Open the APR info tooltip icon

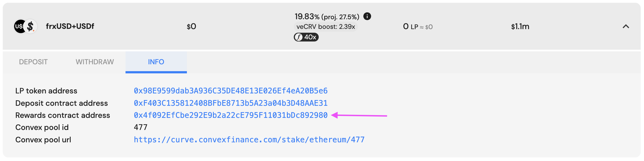tap(367, 16)
